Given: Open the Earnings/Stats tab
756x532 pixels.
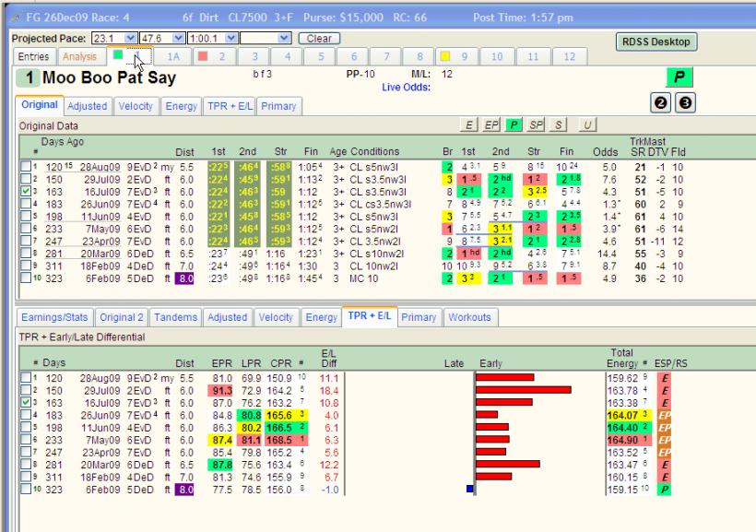Looking at the screenshot, I should [54, 317].
